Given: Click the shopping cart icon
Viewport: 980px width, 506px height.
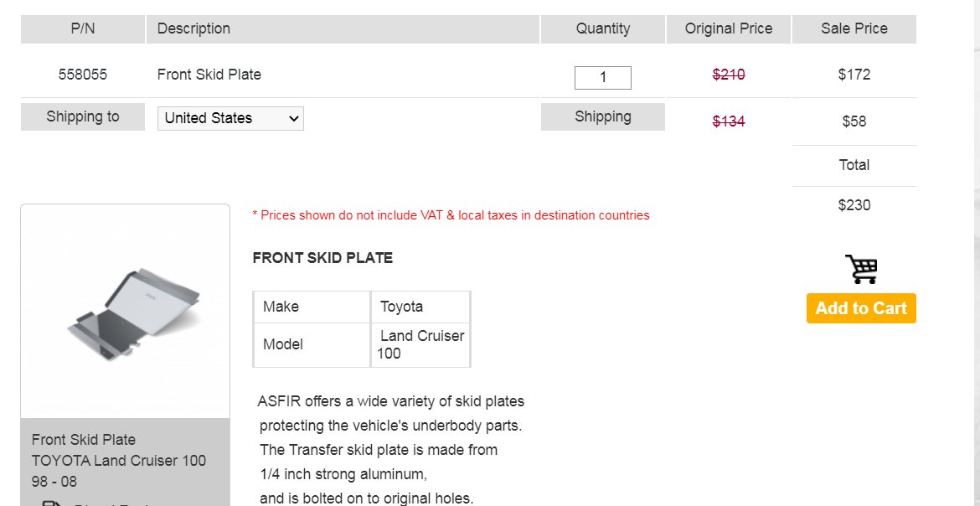Looking at the screenshot, I should pos(861,269).
